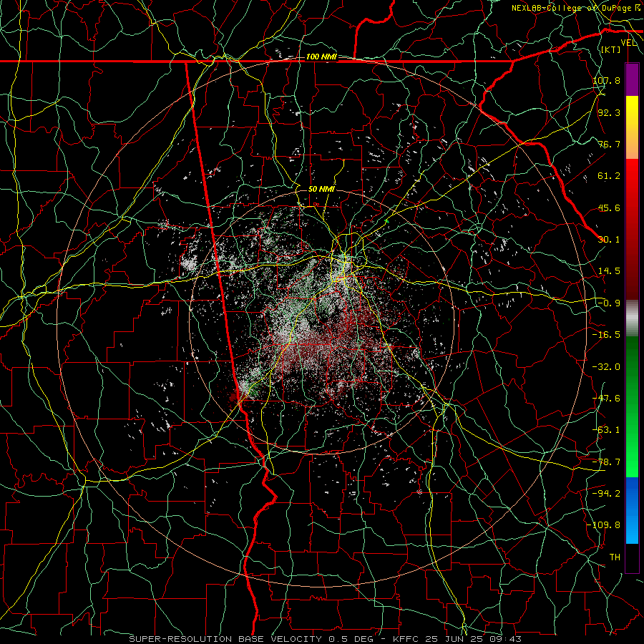Click the Super-Resolution Base Velocity caption
The height and width of the screenshot is (644, 644).
pos(326,639)
